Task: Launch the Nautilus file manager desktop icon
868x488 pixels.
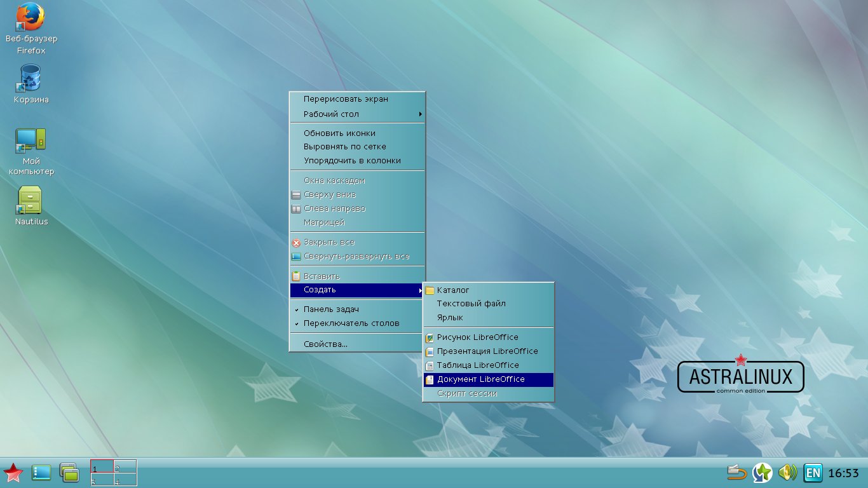Action: (31, 201)
